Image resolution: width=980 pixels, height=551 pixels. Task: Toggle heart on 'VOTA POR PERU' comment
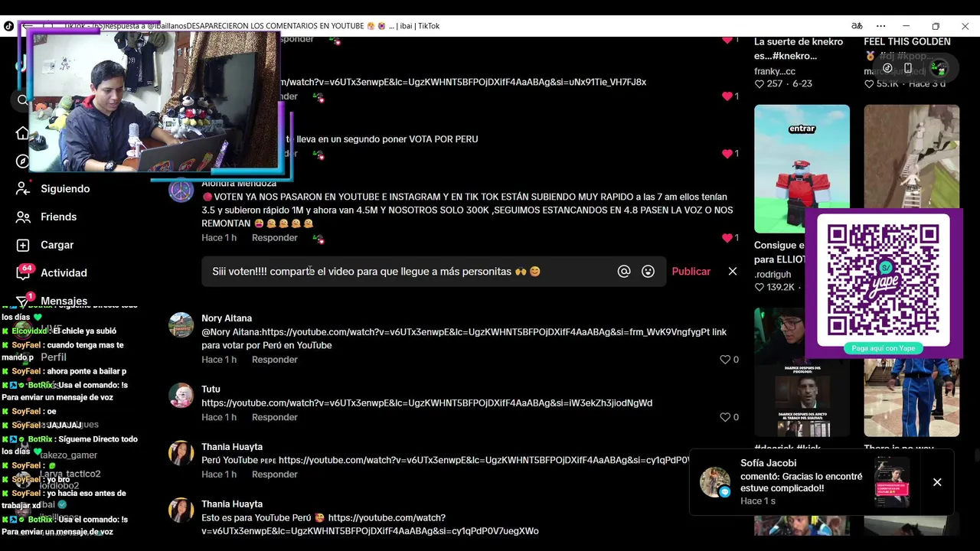click(x=727, y=154)
